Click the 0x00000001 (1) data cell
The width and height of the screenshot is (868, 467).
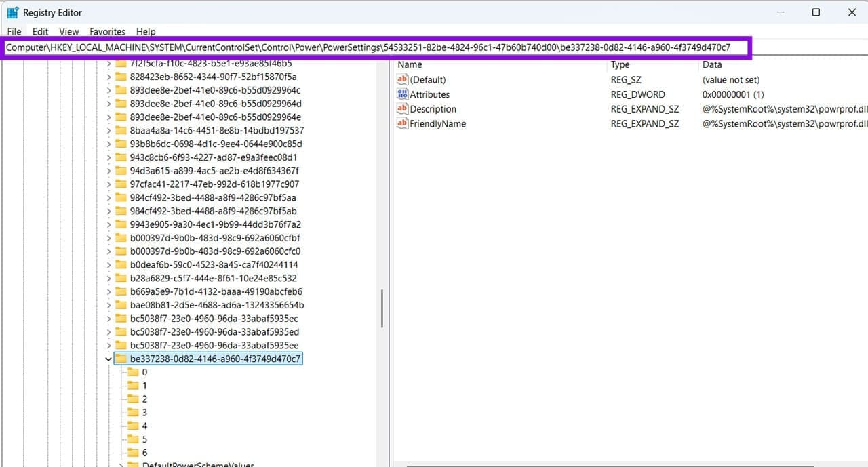pyautogui.click(x=733, y=94)
